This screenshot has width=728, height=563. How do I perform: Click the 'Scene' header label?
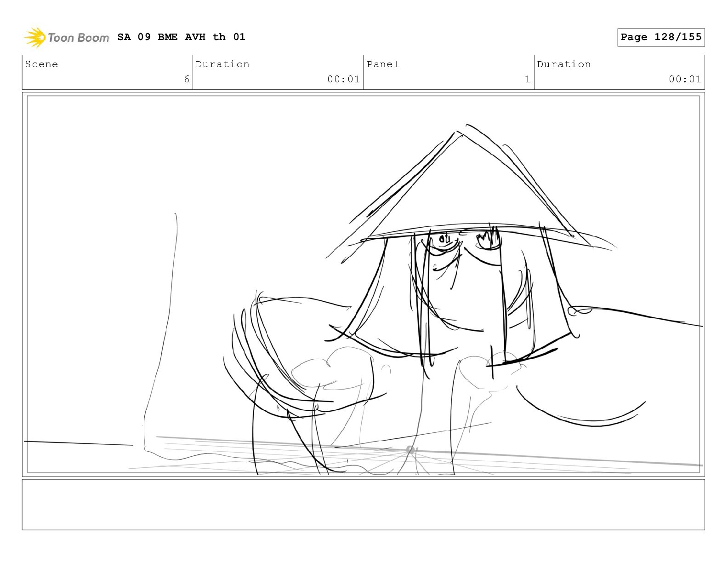click(x=42, y=64)
